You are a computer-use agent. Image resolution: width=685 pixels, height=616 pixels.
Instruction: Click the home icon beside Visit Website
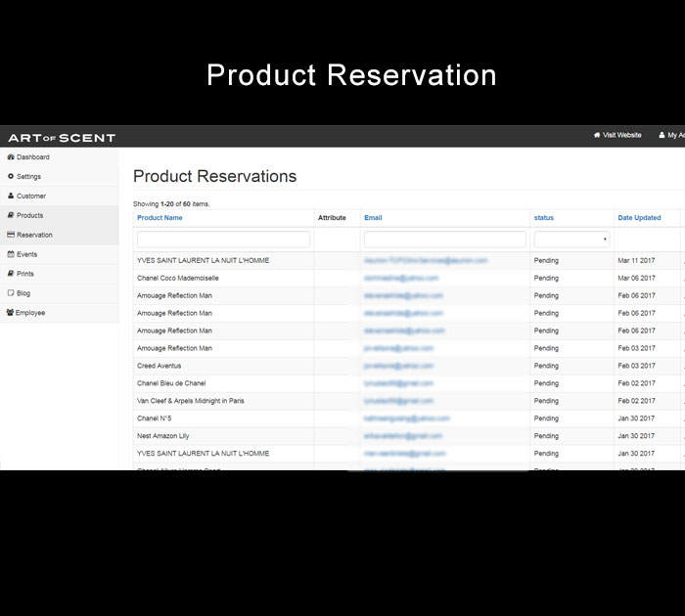coord(597,135)
